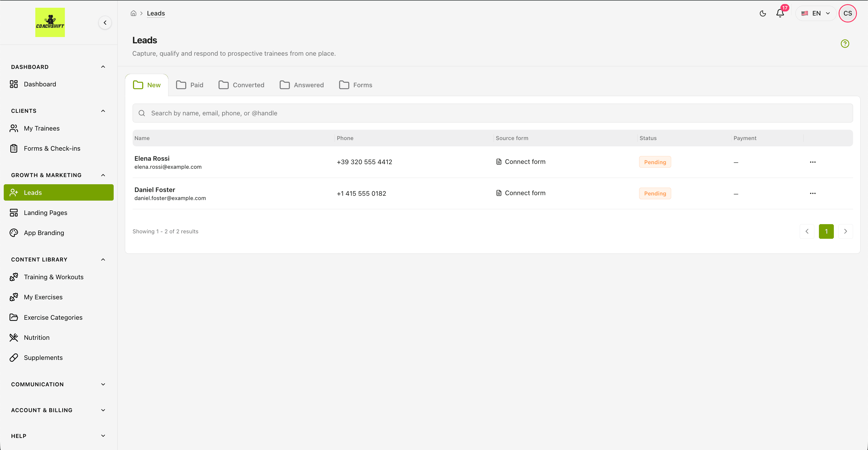Click the CoachShift logo
The width and height of the screenshot is (868, 450).
(50, 22)
